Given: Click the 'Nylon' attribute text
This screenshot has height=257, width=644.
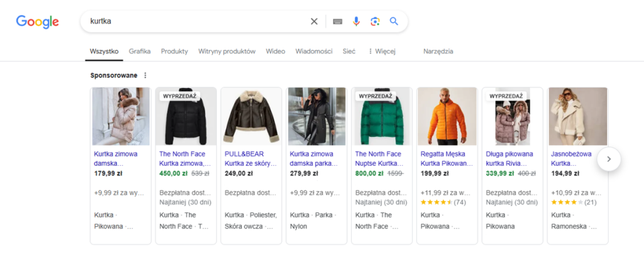Looking at the screenshot, I should tap(299, 226).
